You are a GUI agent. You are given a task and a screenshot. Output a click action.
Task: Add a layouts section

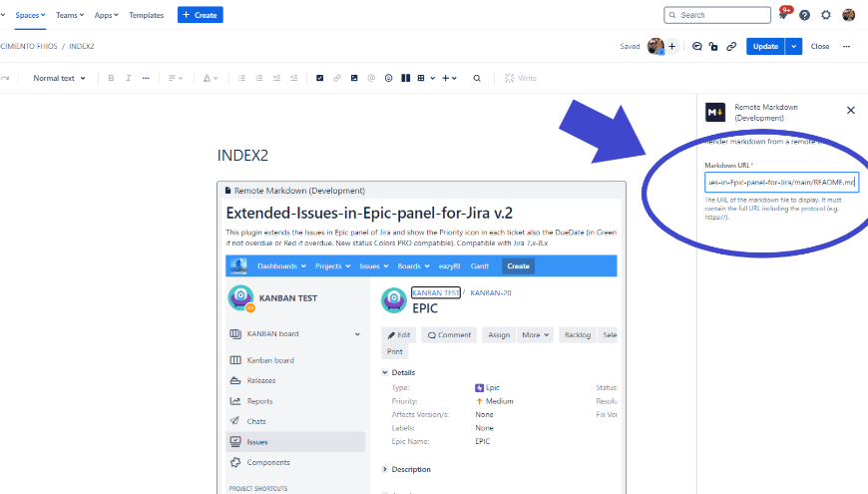tap(406, 78)
